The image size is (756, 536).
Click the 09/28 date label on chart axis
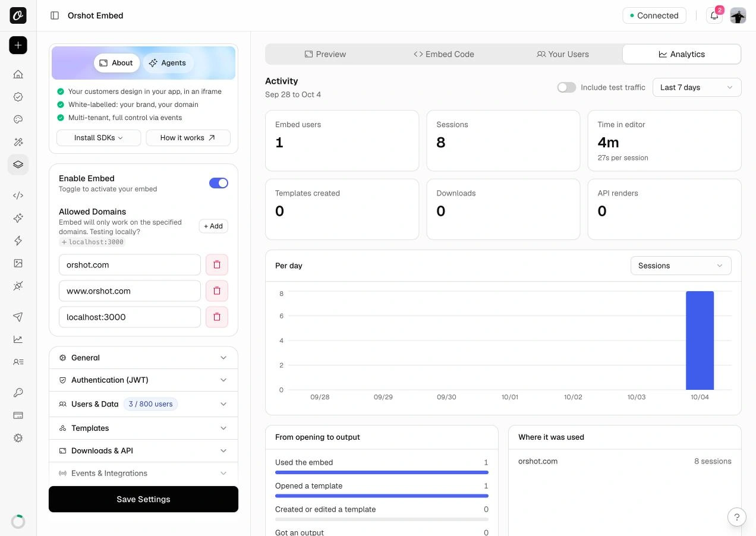[320, 397]
